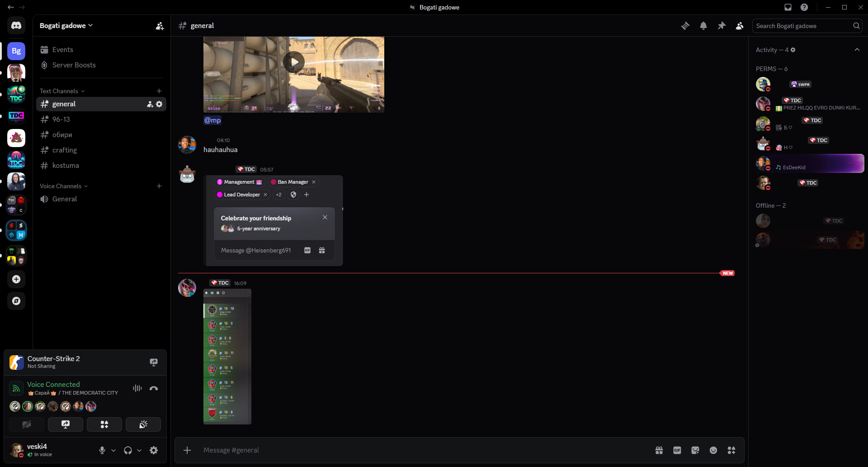Share your screen button

[66, 424]
